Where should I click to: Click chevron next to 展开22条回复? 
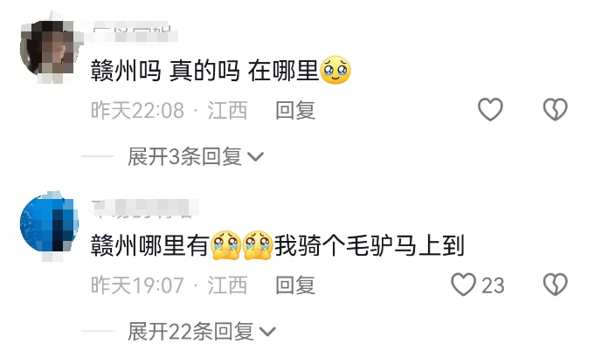point(267,333)
